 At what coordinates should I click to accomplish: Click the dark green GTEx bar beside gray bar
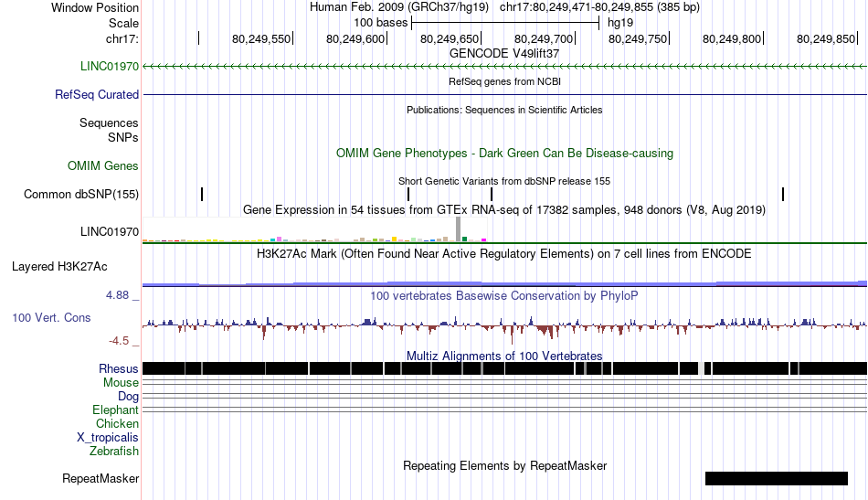tap(465, 239)
